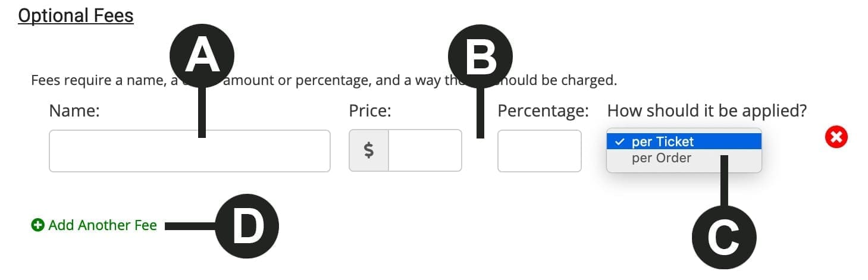Click the red X remove fee icon
Image resolution: width=868 pixels, height=280 pixels.
[836, 137]
